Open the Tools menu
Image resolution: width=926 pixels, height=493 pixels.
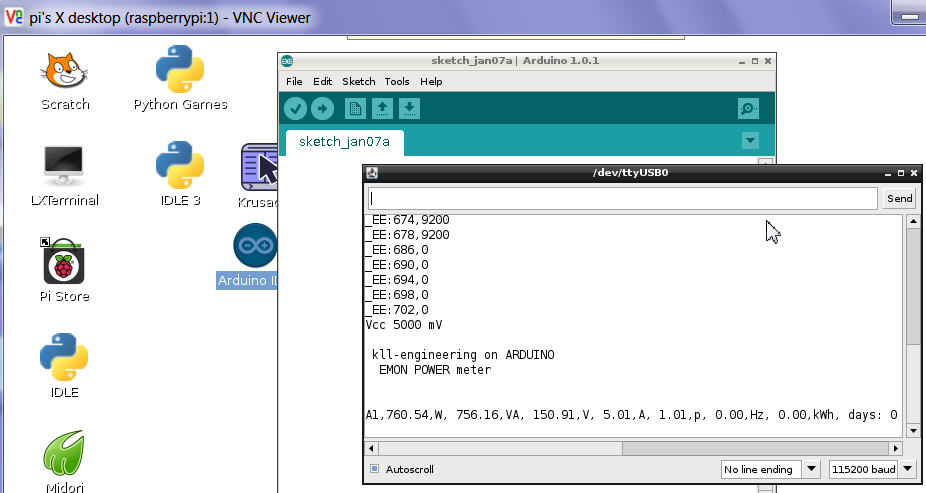pos(397,81)
